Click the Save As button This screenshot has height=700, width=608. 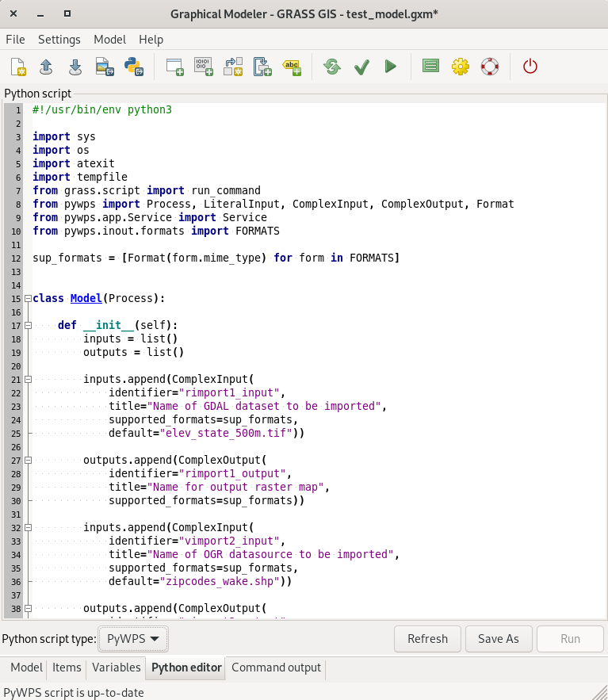498,638
